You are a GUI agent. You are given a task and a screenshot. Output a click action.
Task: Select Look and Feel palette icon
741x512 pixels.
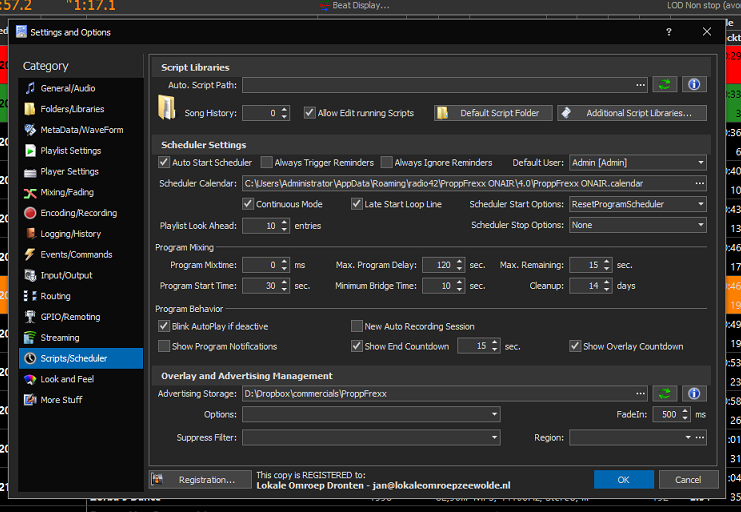[x=30, y=379]
